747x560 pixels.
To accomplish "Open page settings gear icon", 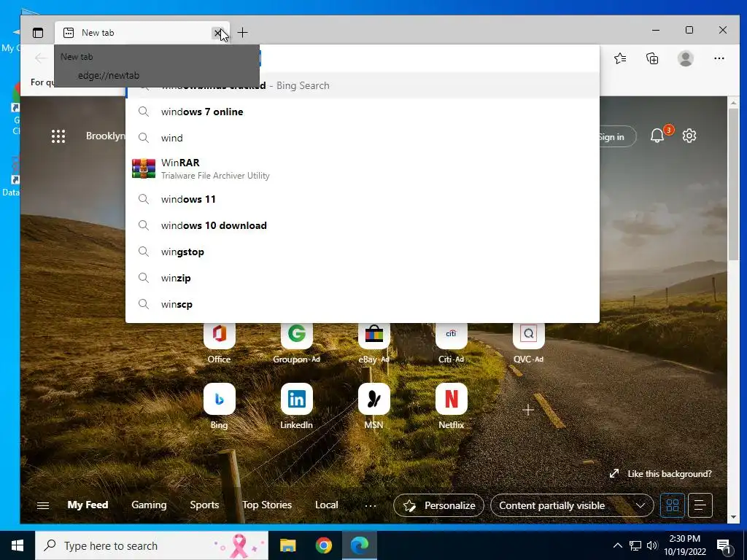I will tap(689, 136).
